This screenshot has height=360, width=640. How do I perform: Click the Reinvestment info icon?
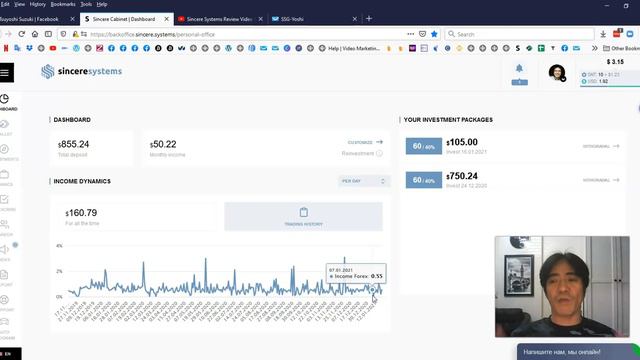click(379, 153)
